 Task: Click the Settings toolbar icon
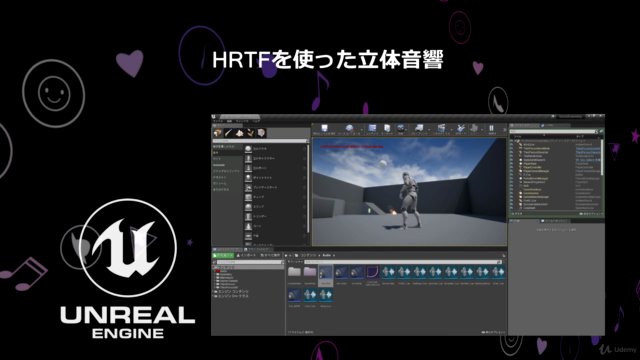(x=401, y=129)
